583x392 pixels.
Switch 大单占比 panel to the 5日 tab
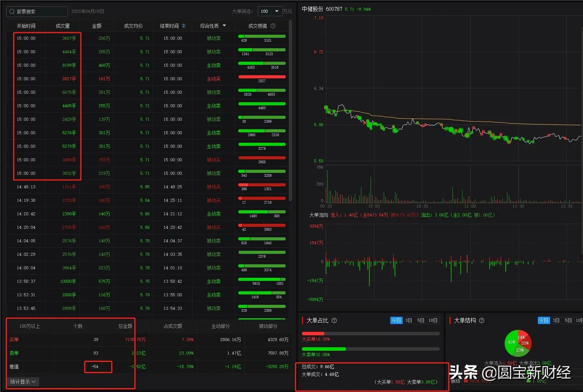pyautogui.click(x=421, y=320)
